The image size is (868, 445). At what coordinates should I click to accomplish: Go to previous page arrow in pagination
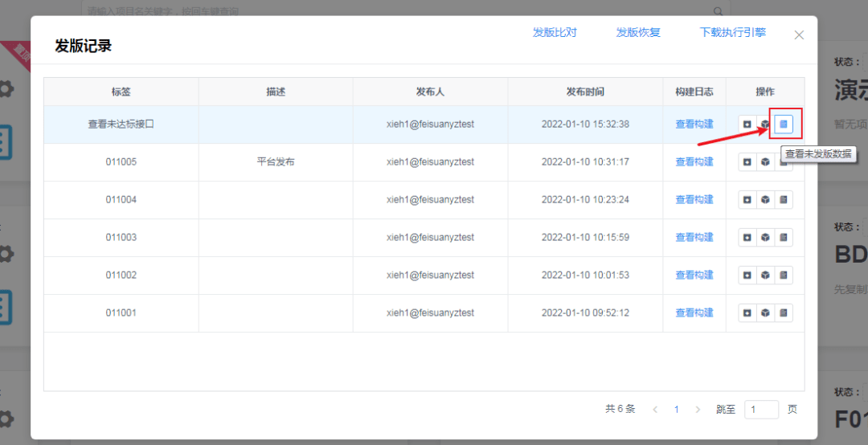[x=656, y=410]
